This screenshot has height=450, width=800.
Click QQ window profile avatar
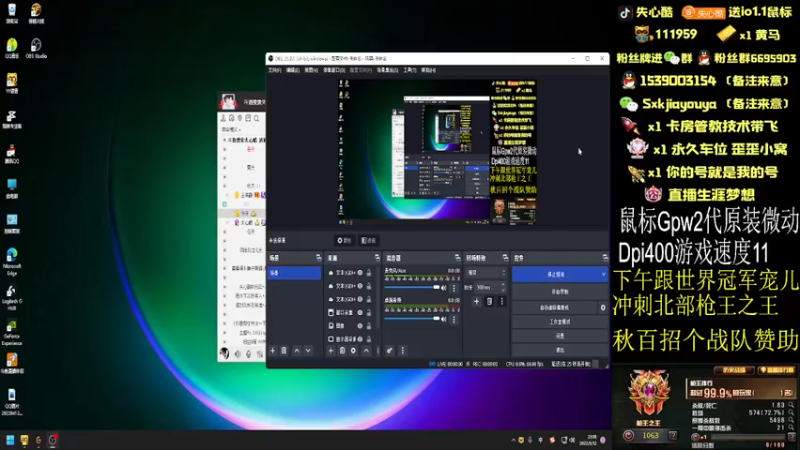228,102
